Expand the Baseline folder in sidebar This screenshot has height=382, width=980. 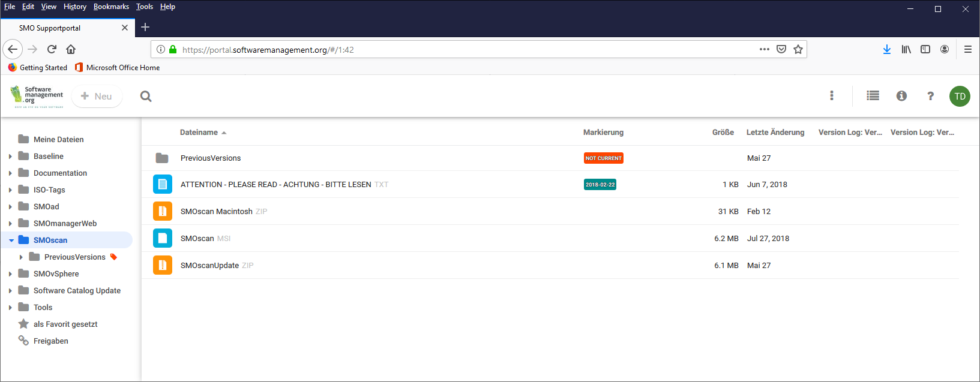[10, 157]
